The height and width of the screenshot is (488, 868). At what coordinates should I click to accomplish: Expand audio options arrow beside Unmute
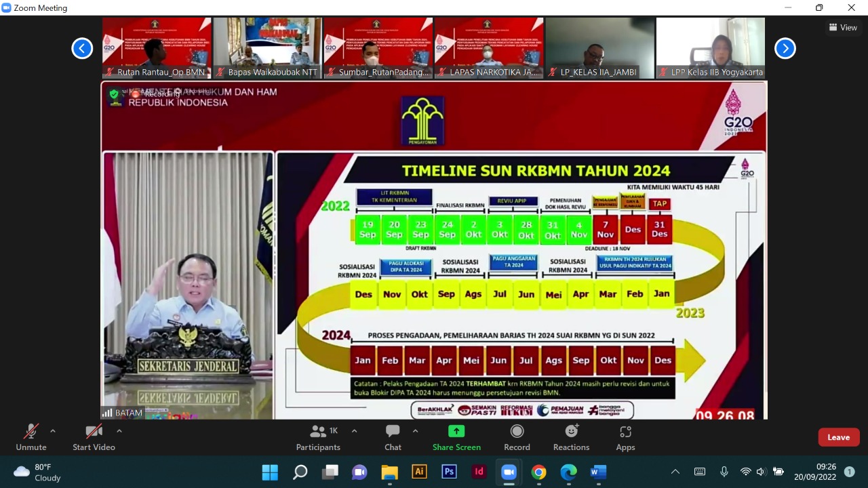pyautogui.click(x=53, y=431)
